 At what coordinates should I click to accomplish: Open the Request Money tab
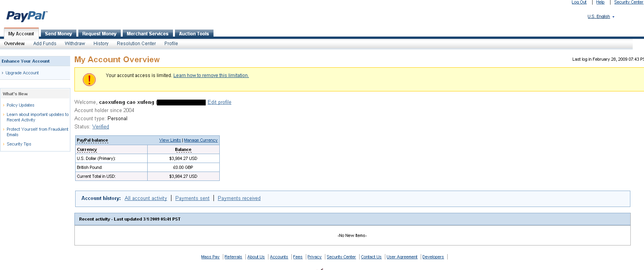99,34
